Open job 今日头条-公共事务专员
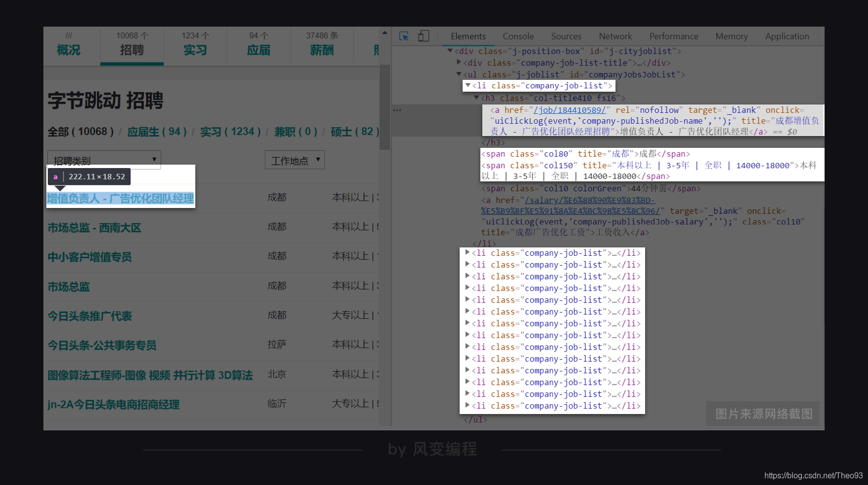The height and width of the screenshot is (485, 868). click(x=102, y=346)
